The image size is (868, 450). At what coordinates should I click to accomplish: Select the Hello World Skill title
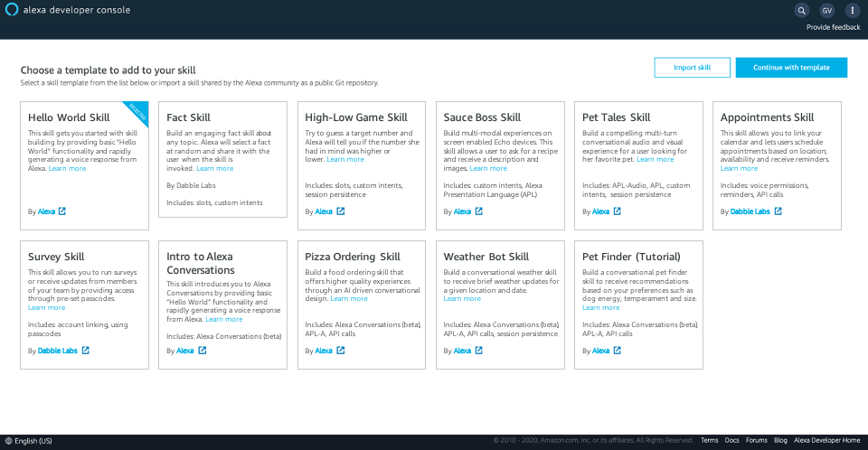69,117
